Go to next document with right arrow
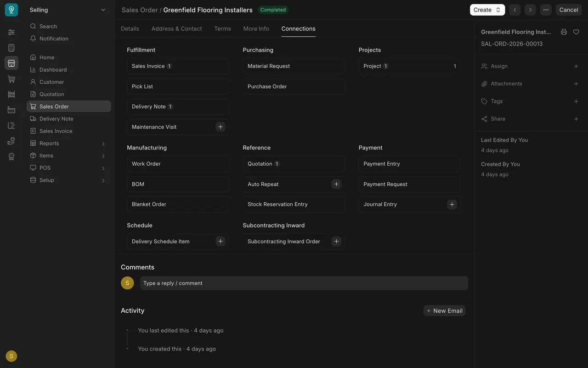 click(531, 10)
